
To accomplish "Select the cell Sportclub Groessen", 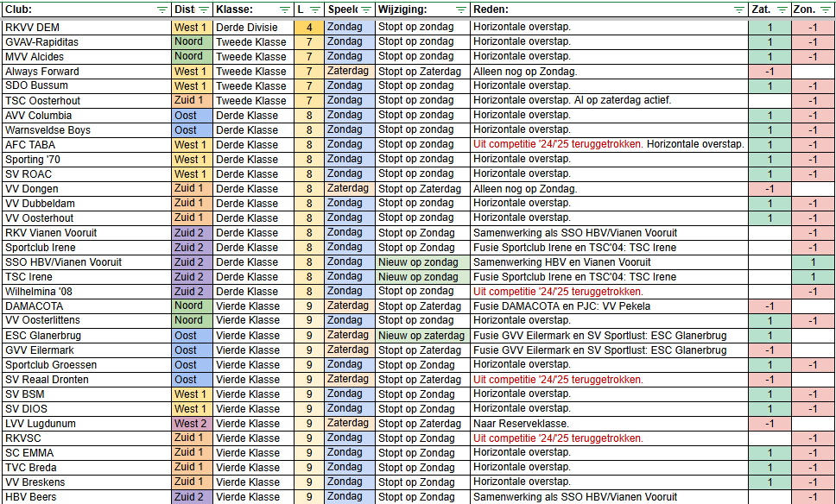I will [x=87, y=365].
